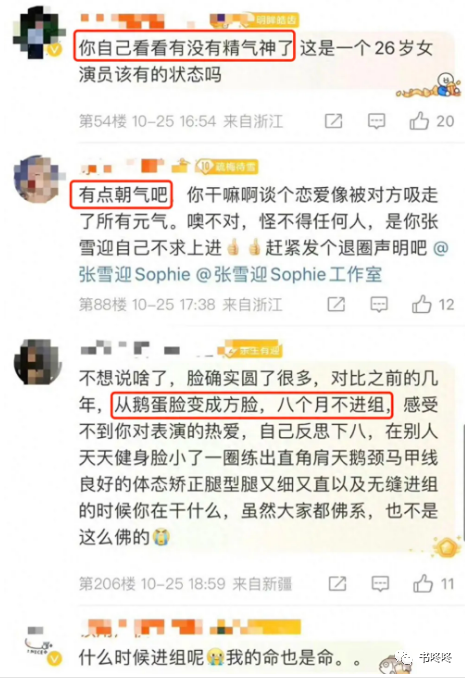Image resolution: width=466 pixels, height=678 pixels.
Task: Share the 206th floor comment
Action: coord(337,584)
